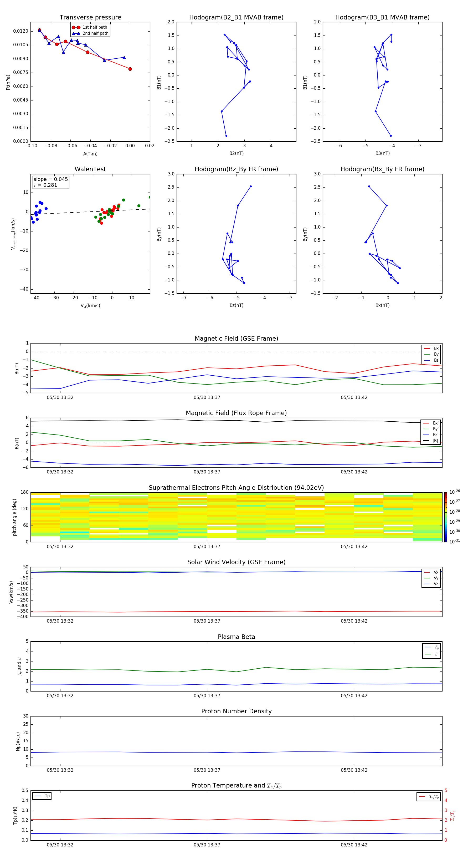Click the "Pt(nPa)" y-axis label
Viewport: 473px width, 868px height.
click(x=8, y=82)
